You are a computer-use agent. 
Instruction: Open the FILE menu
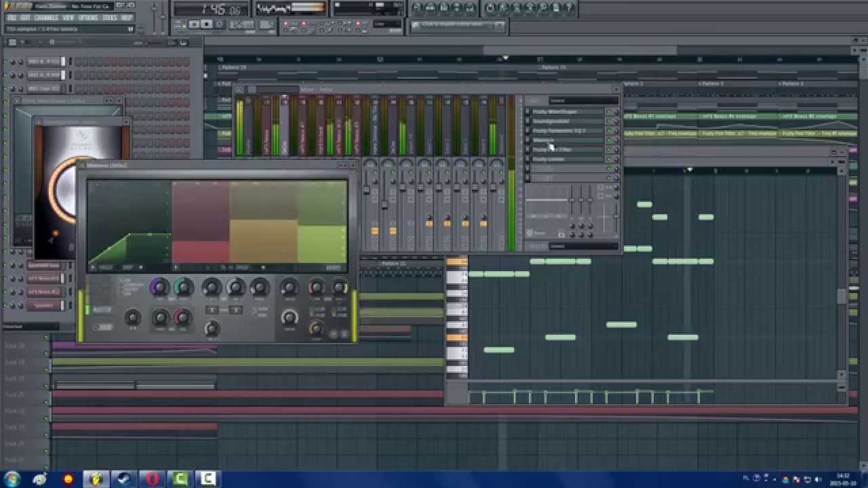[x=11, y=18]
